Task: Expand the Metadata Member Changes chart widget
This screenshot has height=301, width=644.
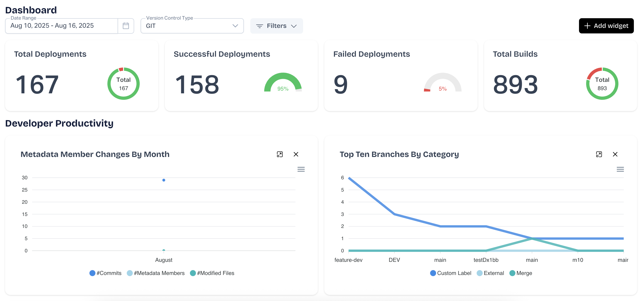Action: click(x=280, y=154)
